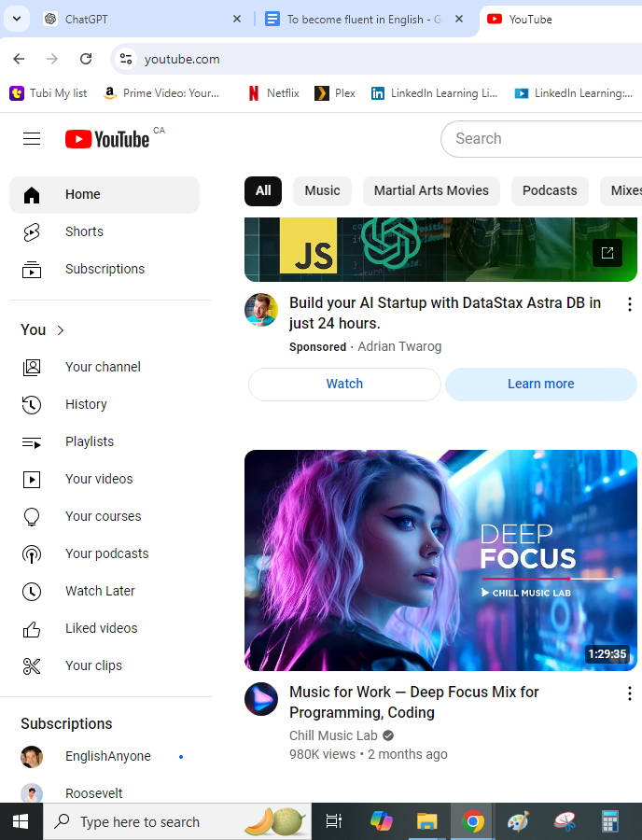
Task: Select the Martial Arts Movies filter chip
Action: click(x=431, y=190)
